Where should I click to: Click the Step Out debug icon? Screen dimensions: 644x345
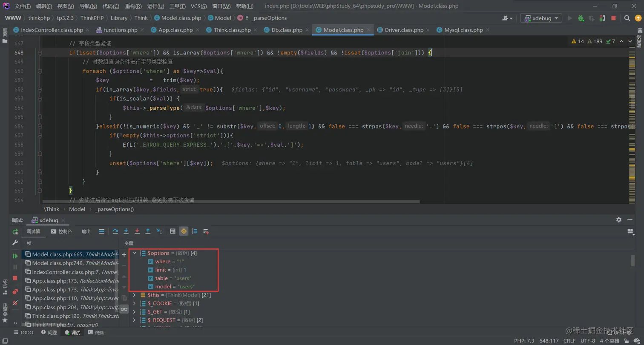(x=148, y=231)
